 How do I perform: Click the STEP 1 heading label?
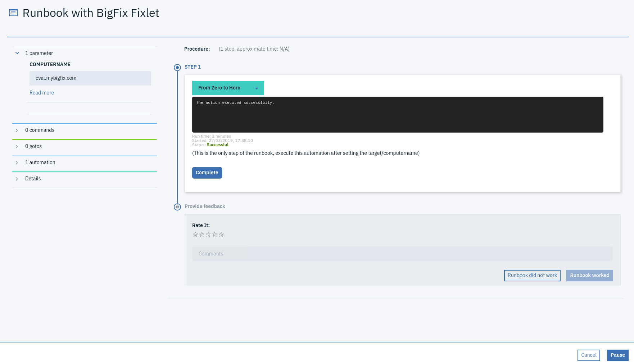[193, 67]
